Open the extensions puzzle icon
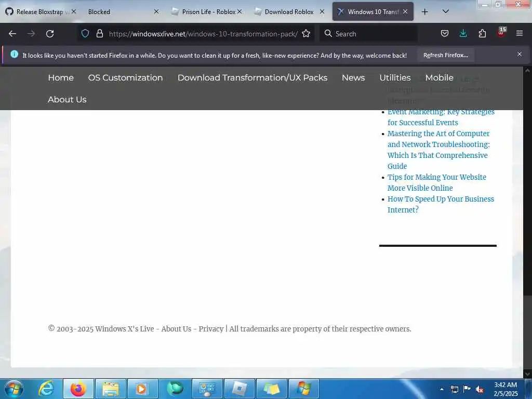Viewport: 532px width, 399px height. pyautogui.click(x=482, y=33)
